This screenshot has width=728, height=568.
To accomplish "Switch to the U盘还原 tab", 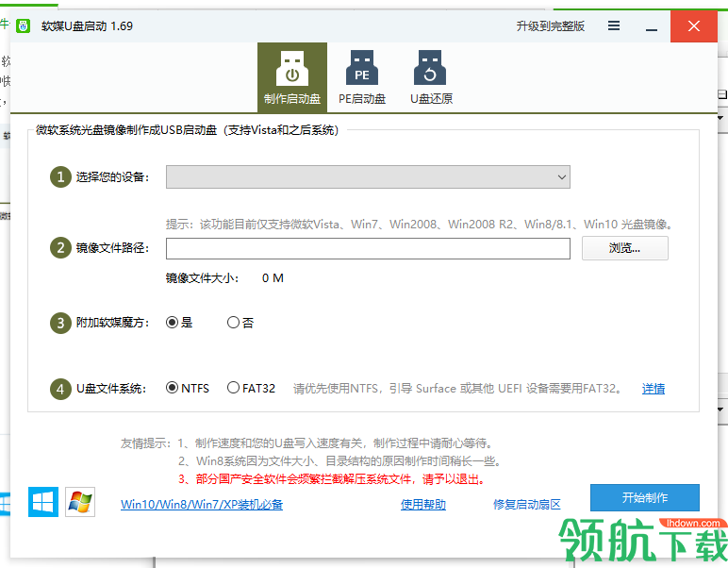I will coord(431,77).
